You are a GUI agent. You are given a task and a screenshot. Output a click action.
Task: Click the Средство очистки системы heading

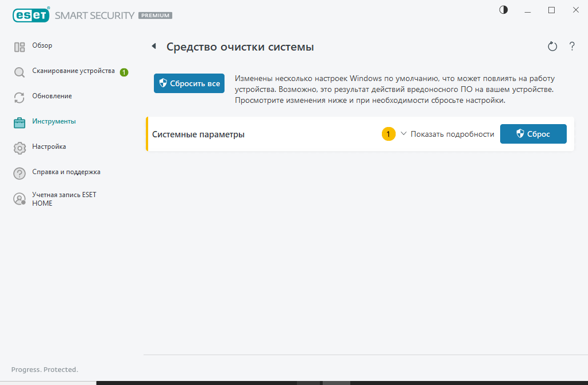(x=240, y=47)
